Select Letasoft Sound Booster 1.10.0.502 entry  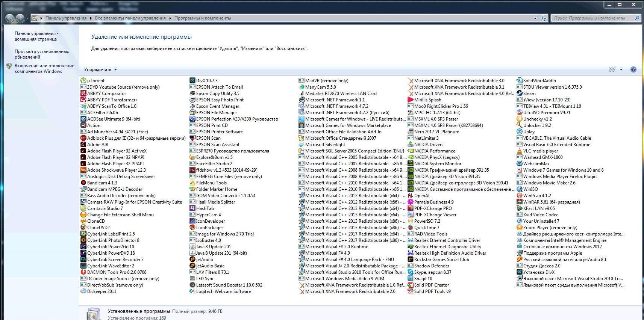tap(226, 285)
